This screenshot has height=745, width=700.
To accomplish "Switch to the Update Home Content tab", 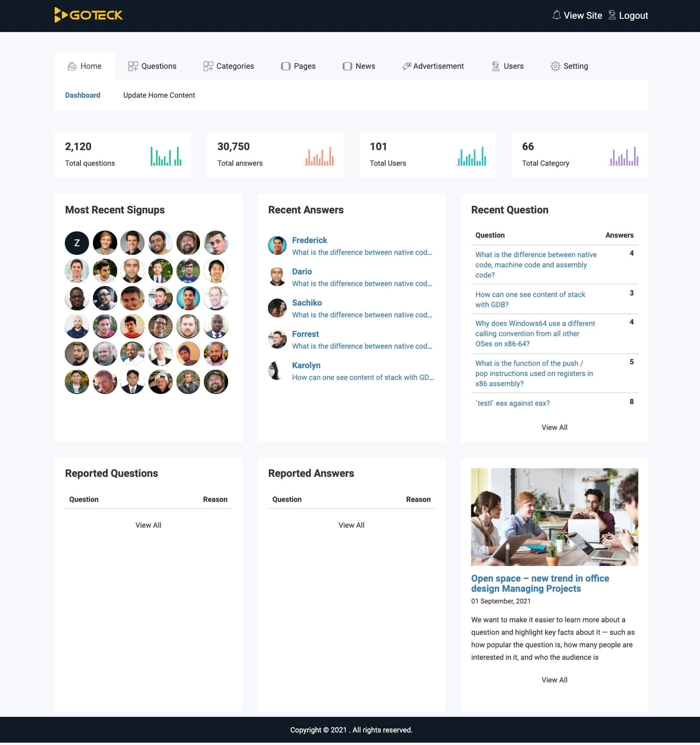I will click(159, 95).
